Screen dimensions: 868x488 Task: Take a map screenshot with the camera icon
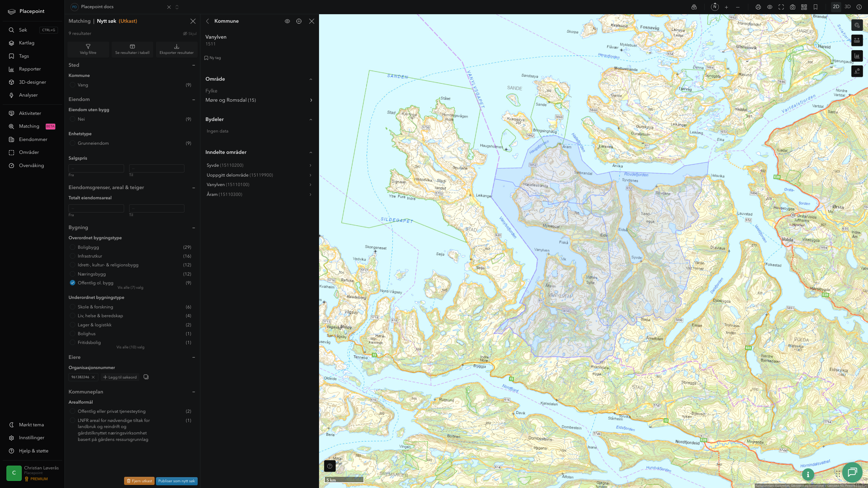click(792, 7)
